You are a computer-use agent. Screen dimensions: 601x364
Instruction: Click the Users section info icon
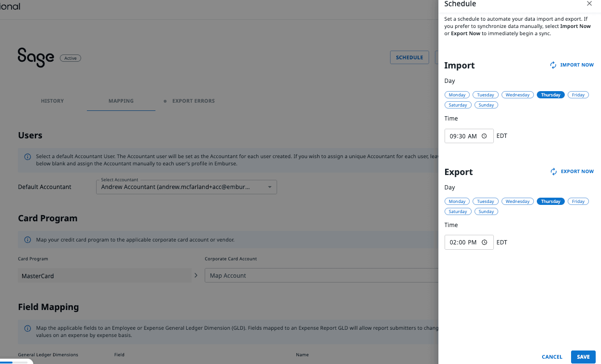tap(28, 157)
